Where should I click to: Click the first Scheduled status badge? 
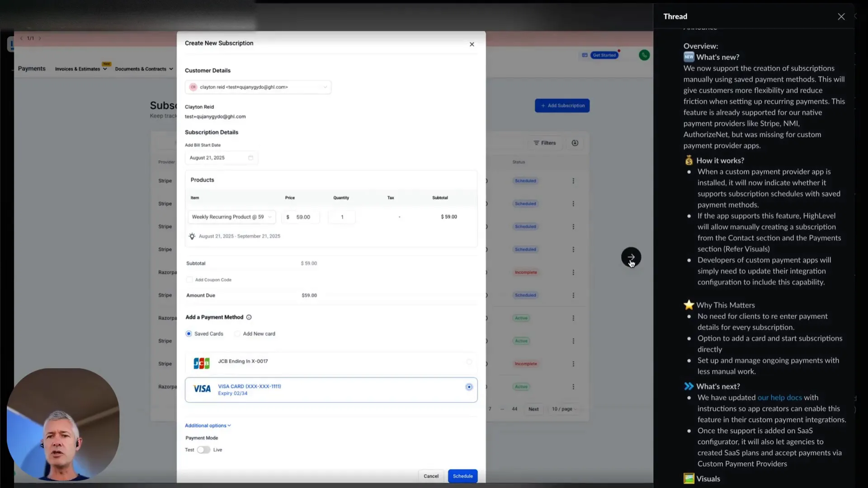coord(525,181)
